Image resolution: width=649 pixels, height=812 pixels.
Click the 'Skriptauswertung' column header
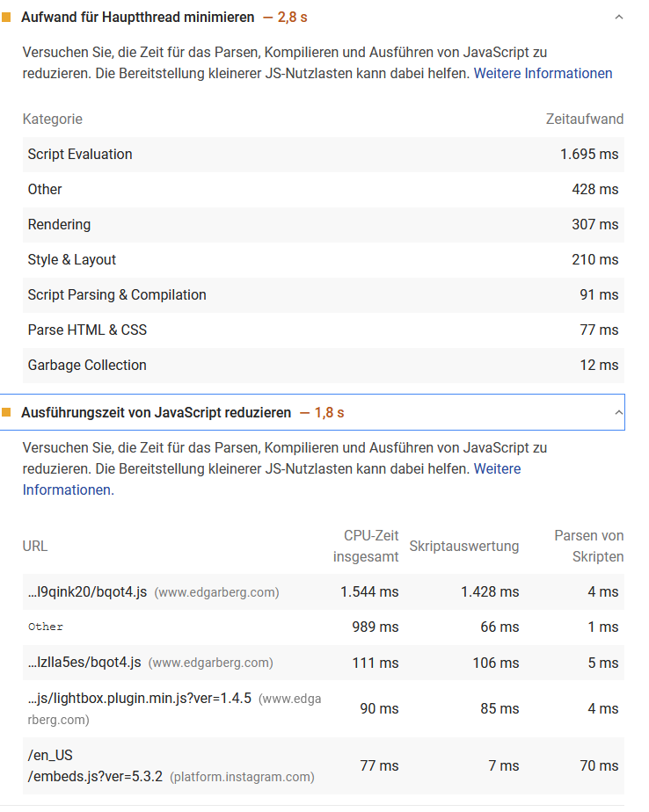(463, 546)
